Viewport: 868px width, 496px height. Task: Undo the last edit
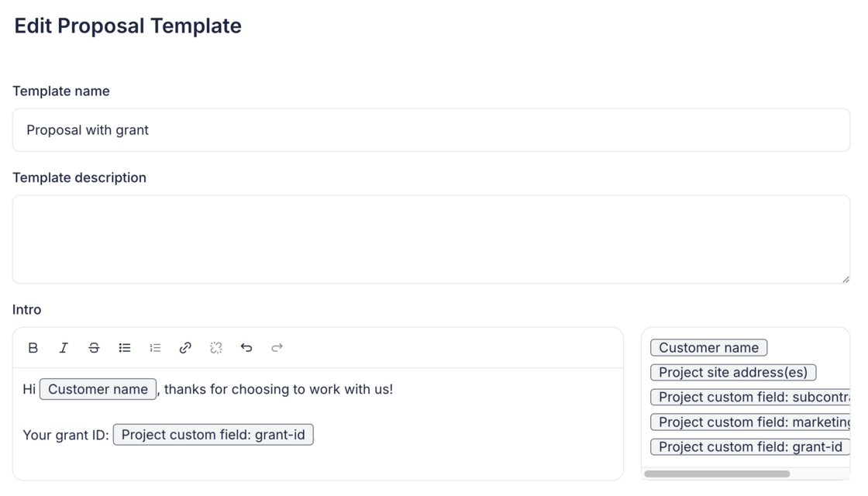(246, 347)
